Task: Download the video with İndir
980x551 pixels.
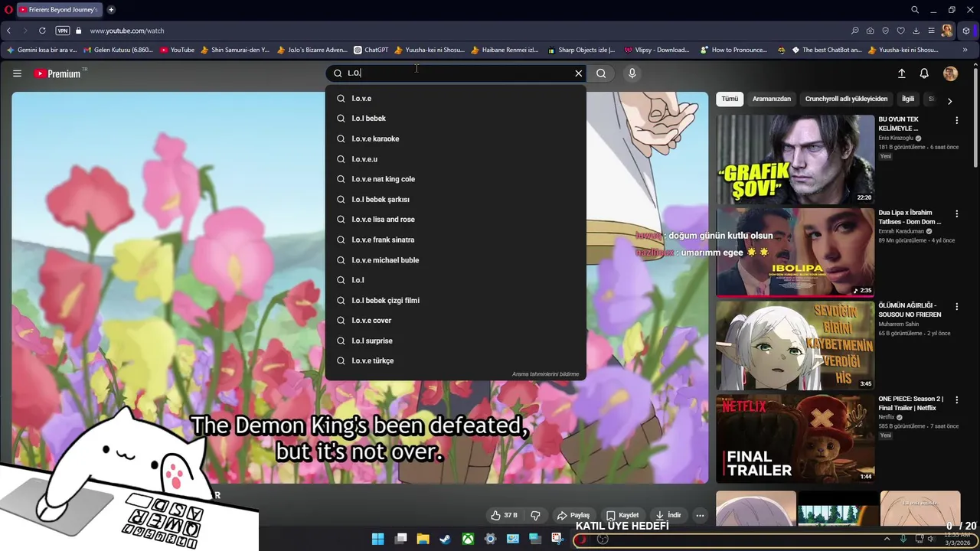Action: point(668,515)
